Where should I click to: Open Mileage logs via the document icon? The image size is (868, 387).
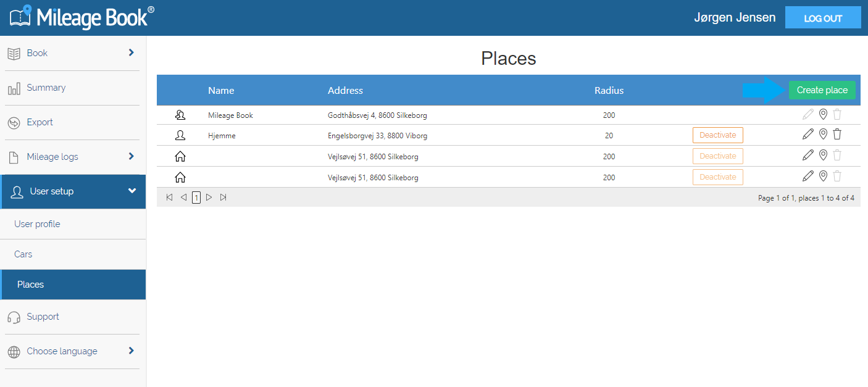pos(14,157)
